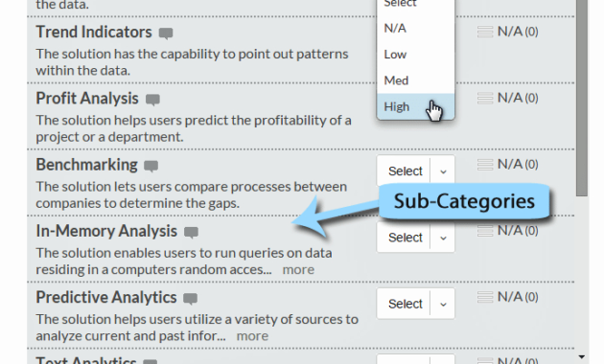Open comment bubble beside Profit Analysis
This screenshot has height=364, width=604.
152,100
